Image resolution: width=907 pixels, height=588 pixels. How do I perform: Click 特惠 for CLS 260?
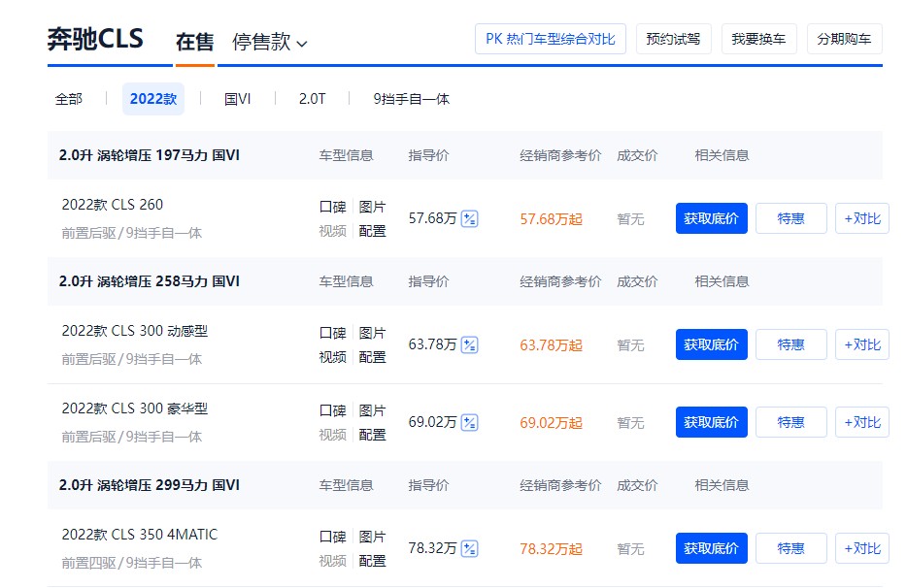791,218
